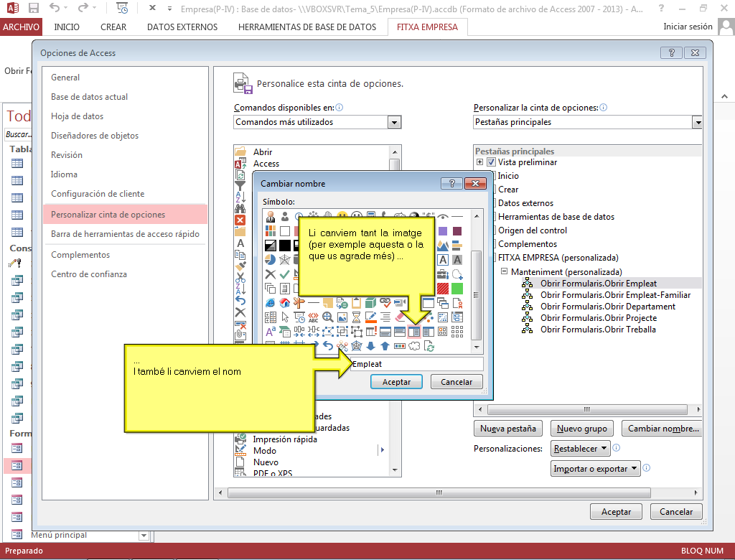
Task: Open Centro de confianza options page
Action: click(x=89, y=274)
